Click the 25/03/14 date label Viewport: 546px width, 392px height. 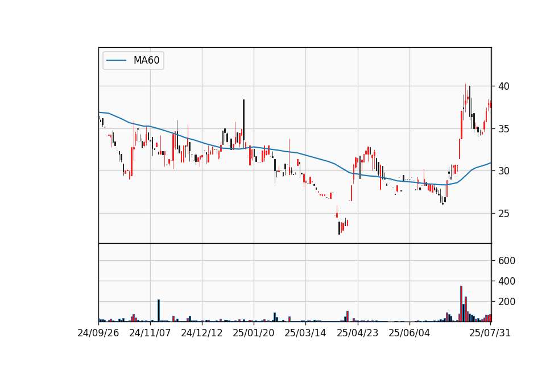[x=305, y=333]
